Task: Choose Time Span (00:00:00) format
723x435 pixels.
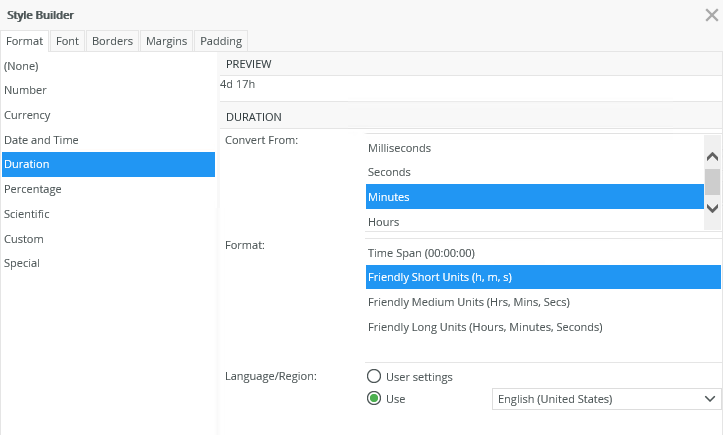Action: coord(421,253)
